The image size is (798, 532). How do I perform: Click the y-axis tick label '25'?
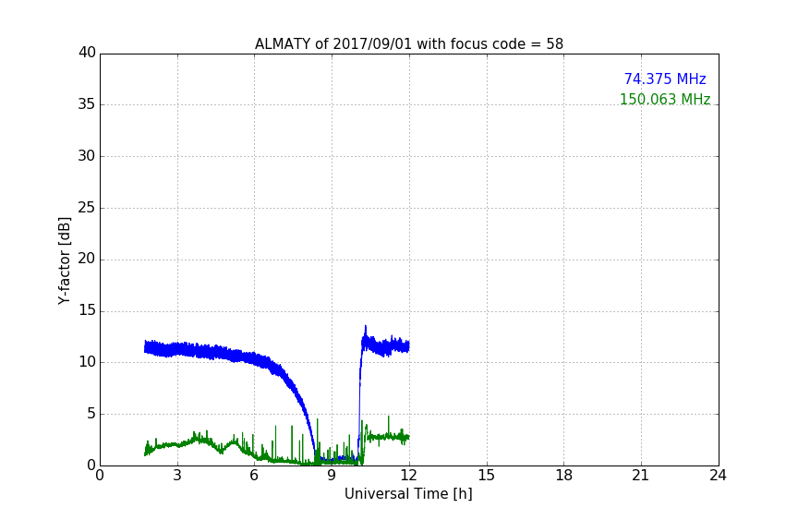click(x=87, y=208)
